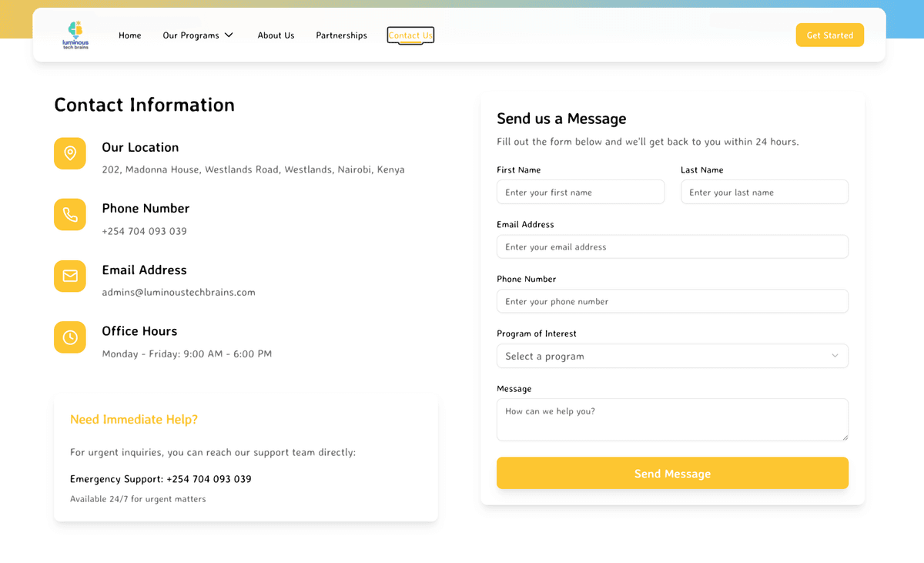This screenshot has width=924, height=563.
Task: Click the Select a program dropdown arrow
Action: coord(835,356)
